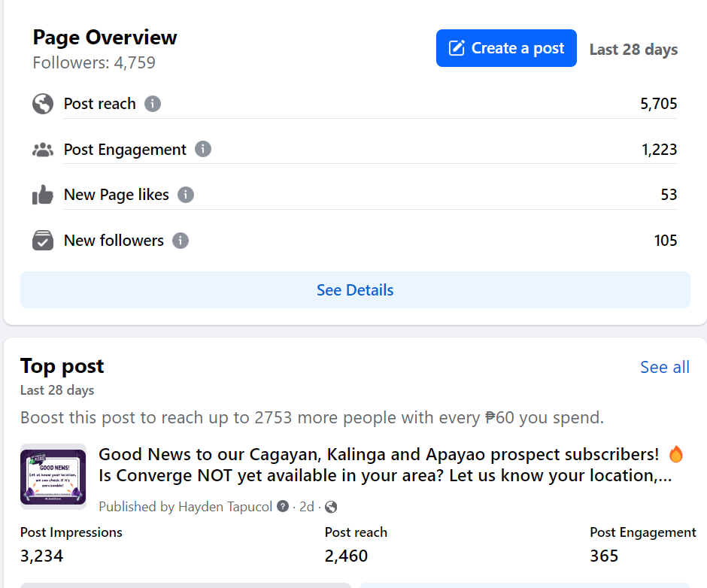Click the thumbs-up icon for New Page likes

click(x=43, y=195)
